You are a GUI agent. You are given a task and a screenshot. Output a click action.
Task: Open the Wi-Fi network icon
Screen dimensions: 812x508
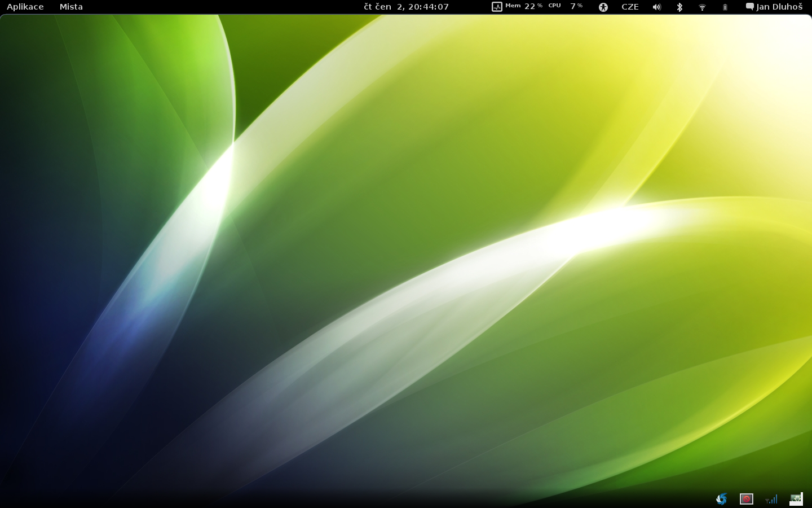pyautogui.click(x=702, y=7)
